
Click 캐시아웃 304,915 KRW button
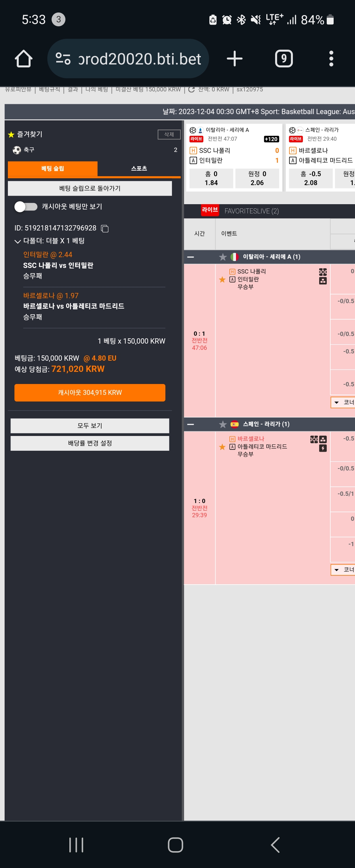coord(90,393)
